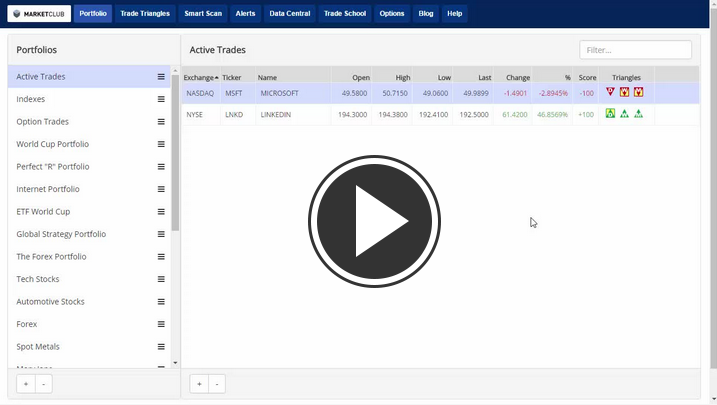Open the Trade Triangles tab
The height and width of the screenshot is (405, 717).
tap(145, 14)
